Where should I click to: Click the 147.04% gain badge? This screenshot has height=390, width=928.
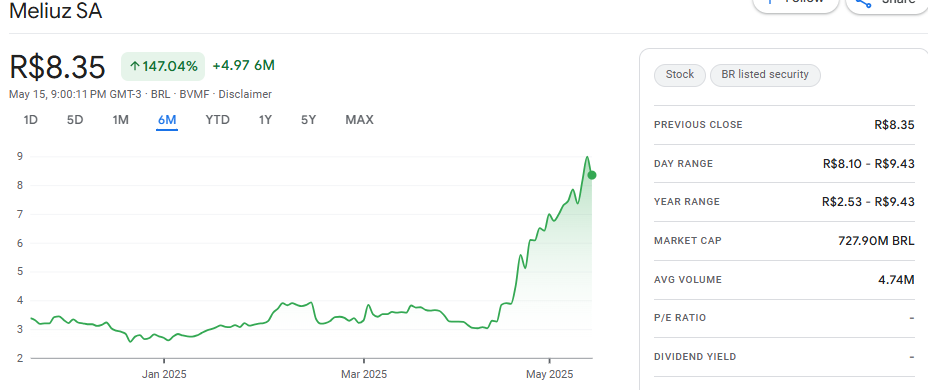coord(163,66)
